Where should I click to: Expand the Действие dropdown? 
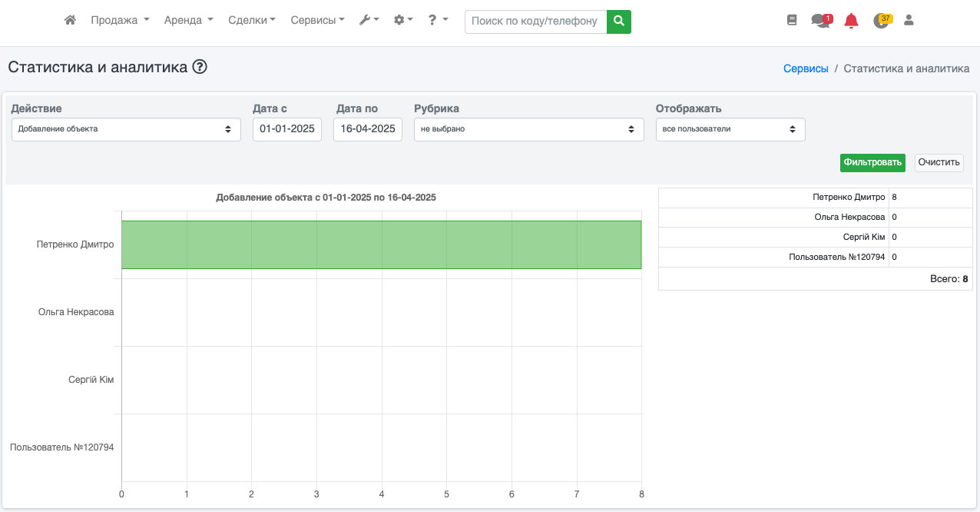click(126, 129)
